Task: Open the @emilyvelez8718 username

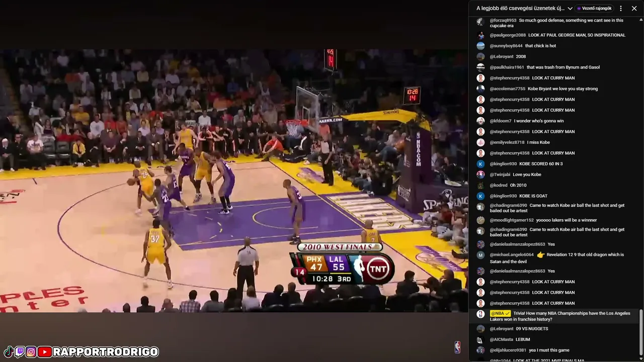Action: coord(507,142)
